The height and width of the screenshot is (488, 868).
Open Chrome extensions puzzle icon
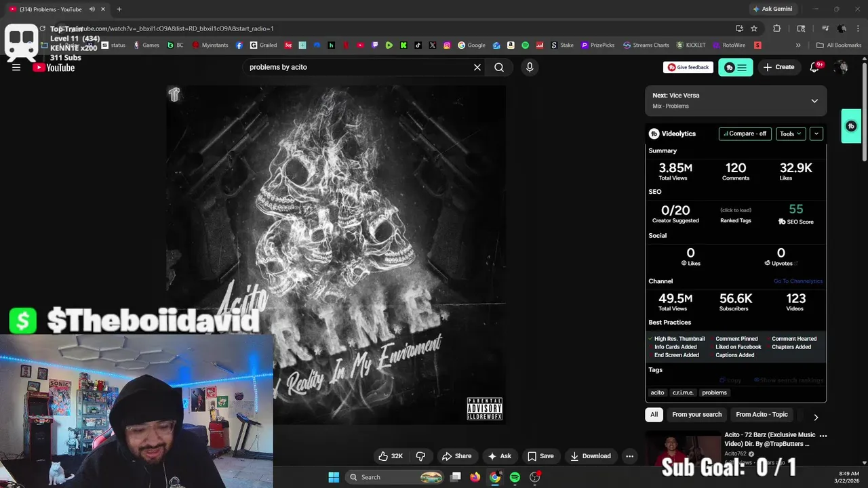click(x=777, y=28)
